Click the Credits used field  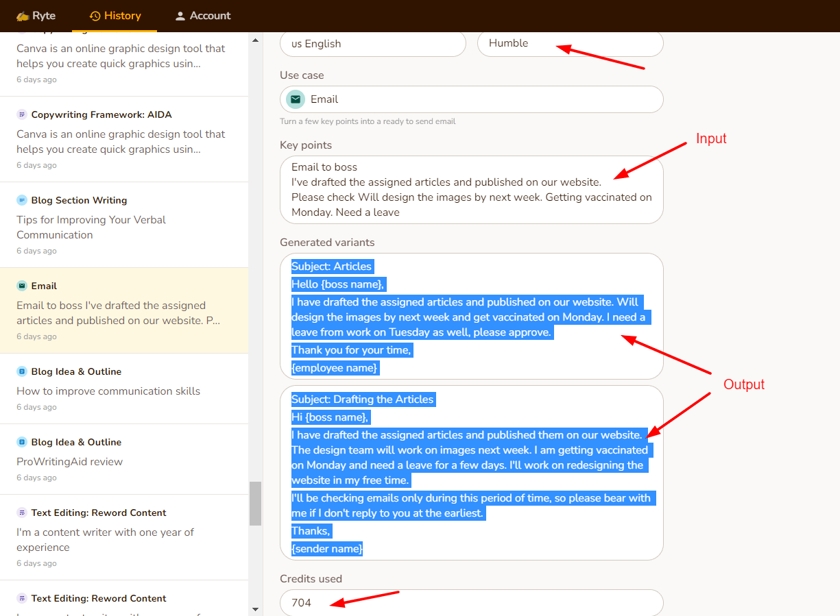pos(471,602)
